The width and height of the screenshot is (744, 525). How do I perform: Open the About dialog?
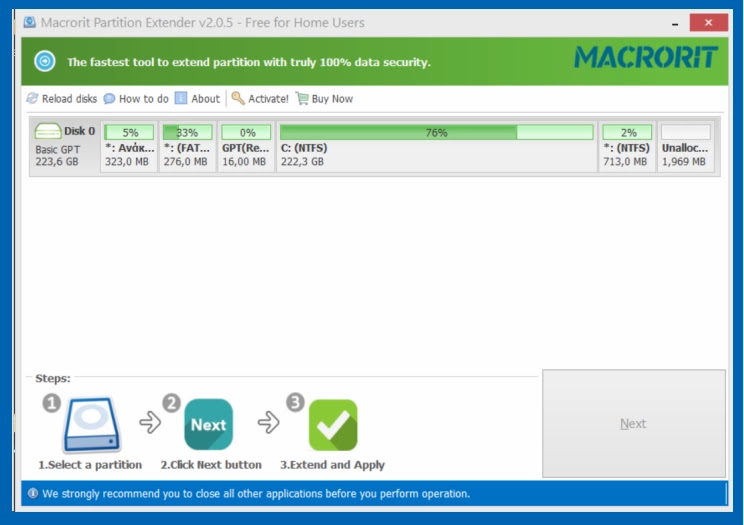(x=197, y=98)
